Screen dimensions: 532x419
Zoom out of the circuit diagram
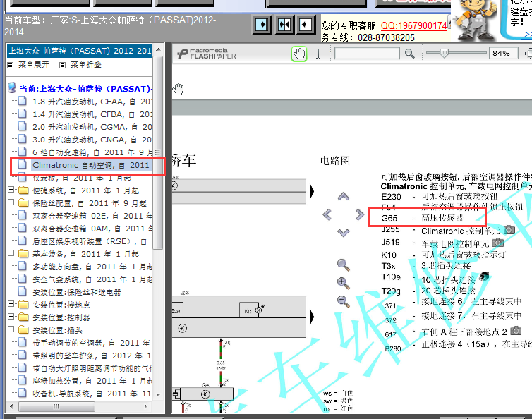pyautogui.click(x=344, y=301)
